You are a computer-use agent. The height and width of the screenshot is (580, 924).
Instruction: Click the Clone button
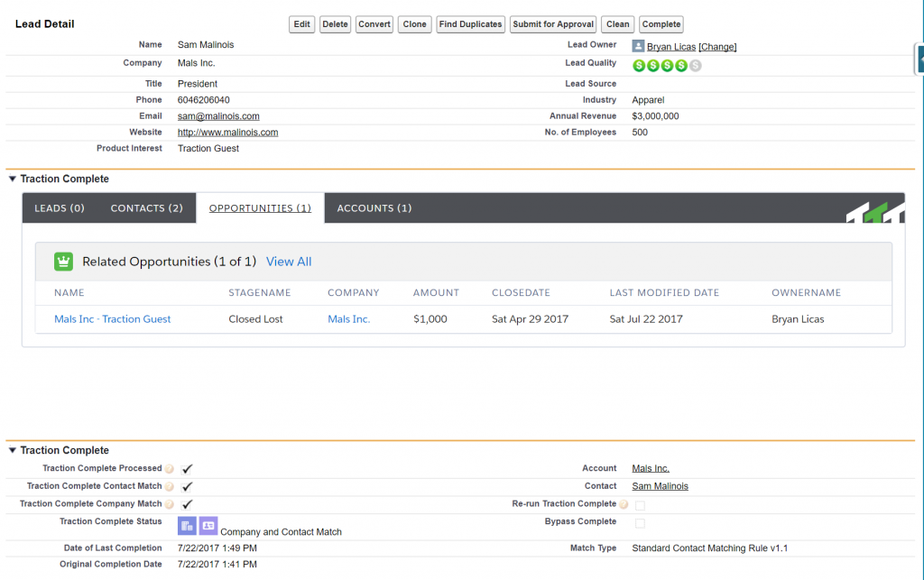tap(414, 24)
